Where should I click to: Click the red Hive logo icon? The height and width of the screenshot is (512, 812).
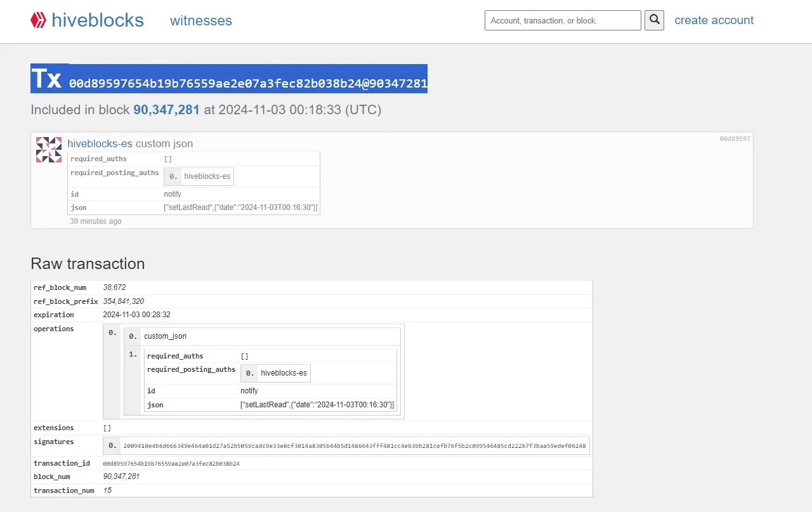[38, 20]
